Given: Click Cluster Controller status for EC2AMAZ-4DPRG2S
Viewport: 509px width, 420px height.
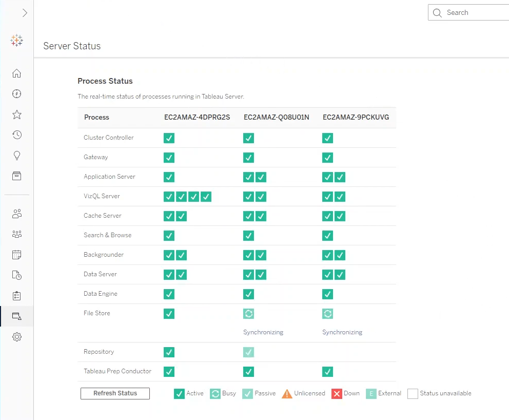Looking at the screenshot, I should [169, 138].
